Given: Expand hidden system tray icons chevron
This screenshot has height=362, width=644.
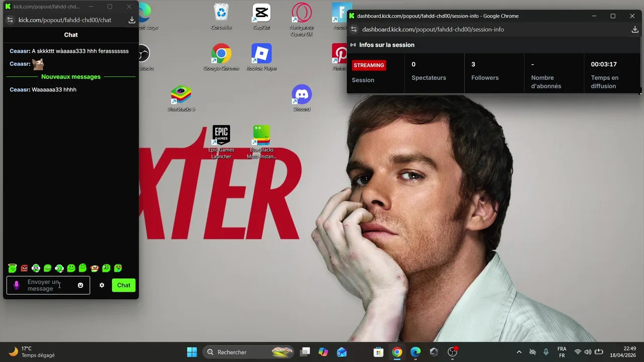Looking at the screenshot, I should click(x=519, y=352).
